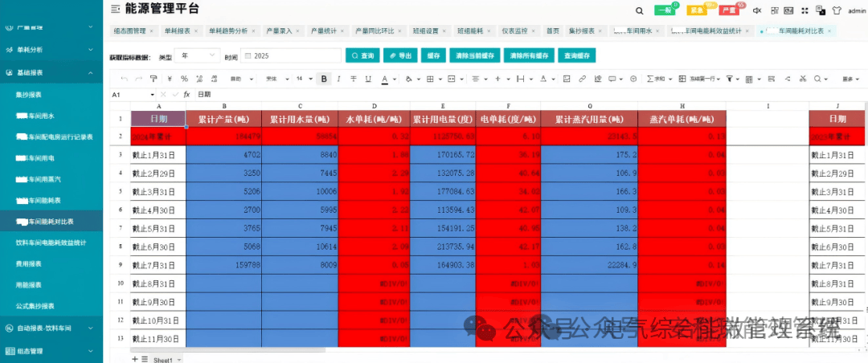Open the theme shirt icon

coord(837,10)
